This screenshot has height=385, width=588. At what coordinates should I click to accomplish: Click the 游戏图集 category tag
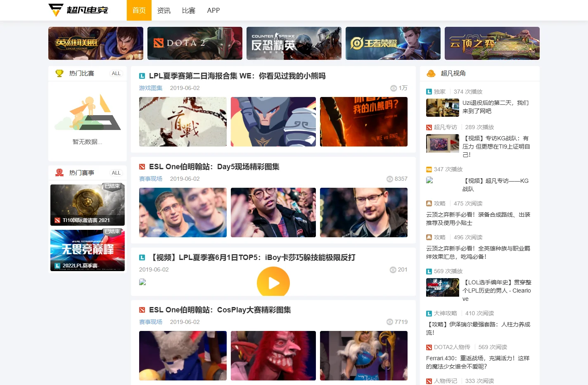tap(151, 88)
